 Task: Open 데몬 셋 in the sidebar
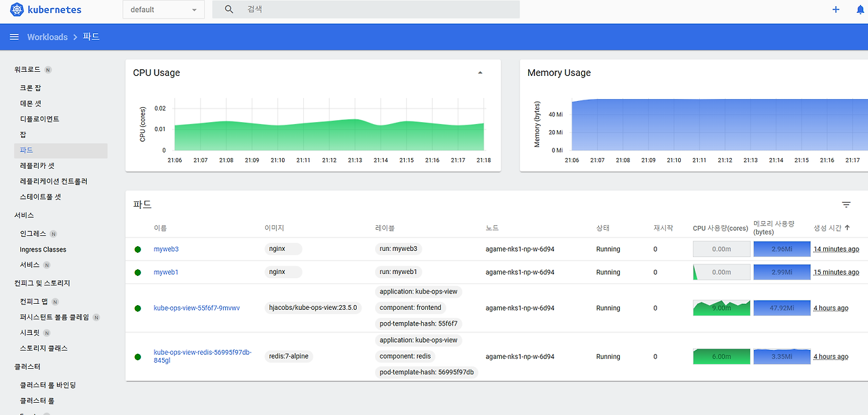pyautogui.click(x=31, y=104)
